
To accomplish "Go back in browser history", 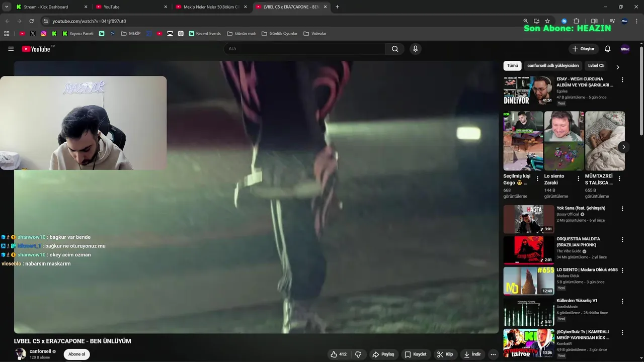I will pos(7,21).
